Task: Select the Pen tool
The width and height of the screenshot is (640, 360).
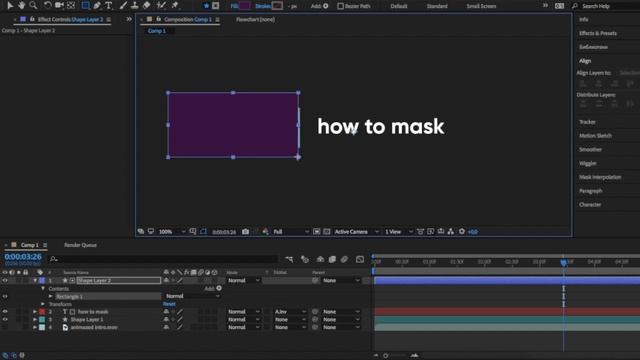Action: [97, 5]
